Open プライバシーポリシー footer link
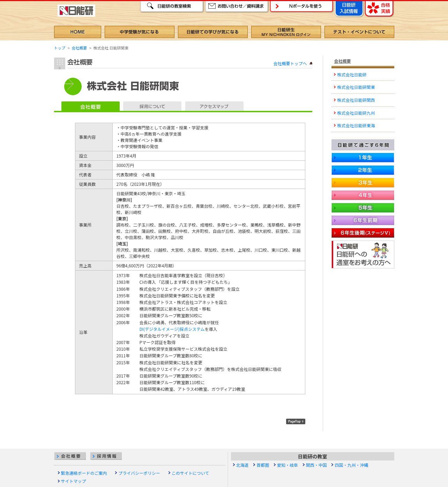This screenshot has width=448, height=487. pos(139,473)
